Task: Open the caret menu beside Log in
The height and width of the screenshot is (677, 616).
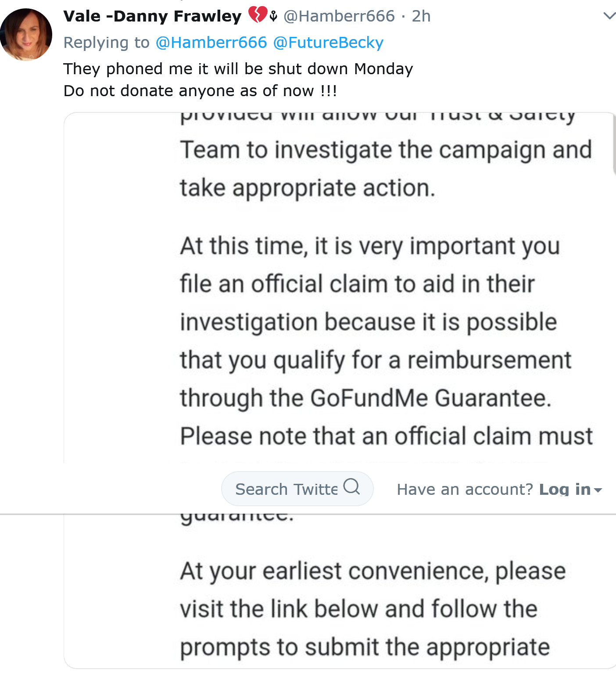Action: (x=598, y=490)
